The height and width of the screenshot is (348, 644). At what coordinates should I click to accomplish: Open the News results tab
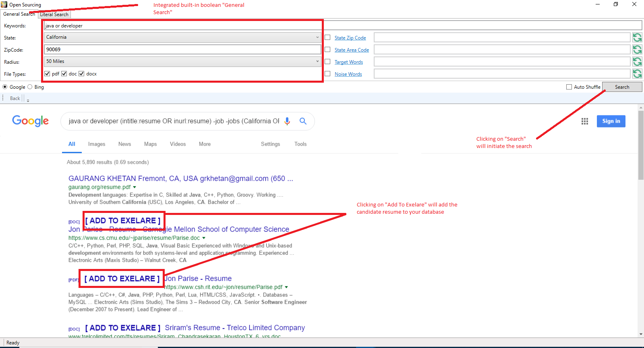(x=124, y=144)
